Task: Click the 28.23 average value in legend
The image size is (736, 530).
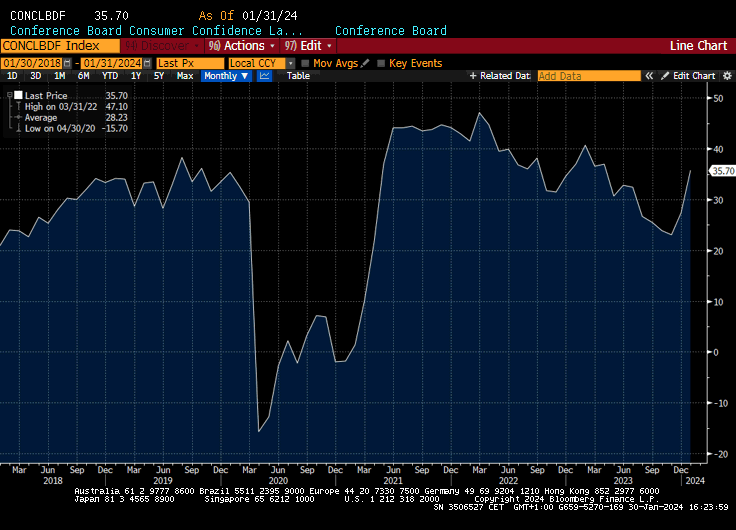Action: click(116, 117)
